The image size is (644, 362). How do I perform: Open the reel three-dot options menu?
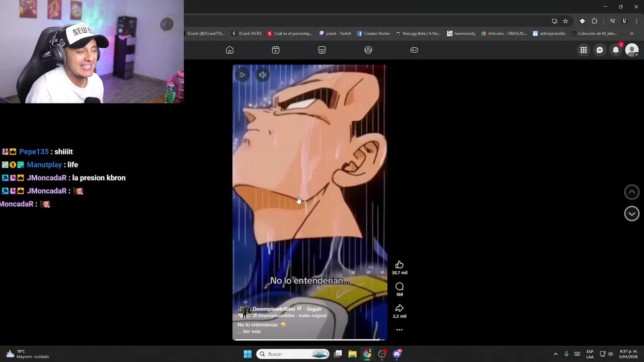point(399,330)
